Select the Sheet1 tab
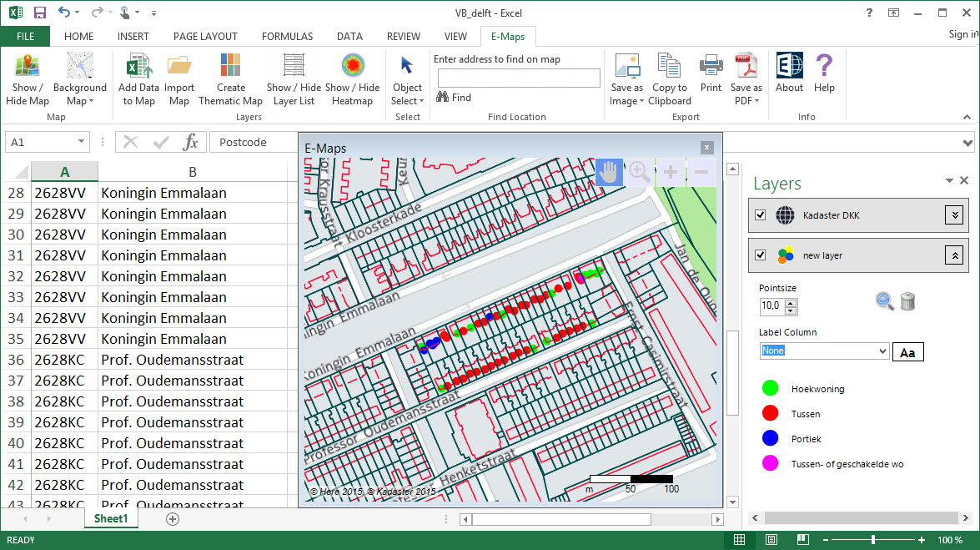The width and height of the screenshot is (980, 550). [111, 519]
